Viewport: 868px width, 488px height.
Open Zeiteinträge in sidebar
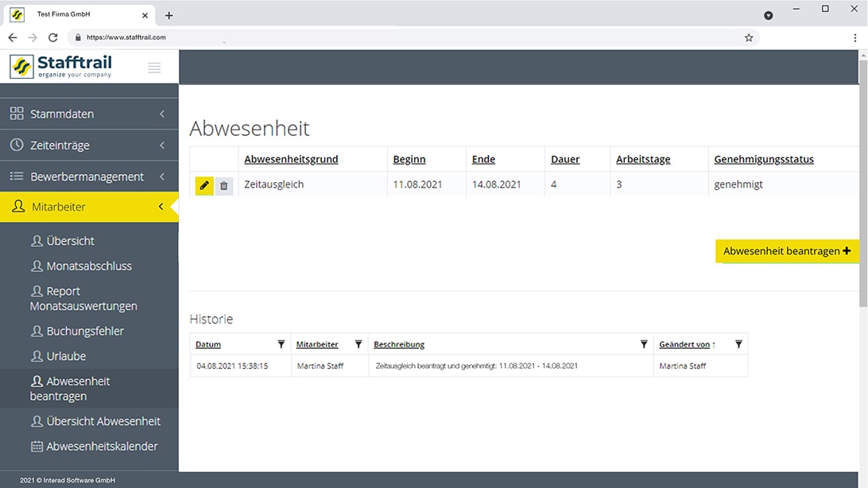click(89, 145)
